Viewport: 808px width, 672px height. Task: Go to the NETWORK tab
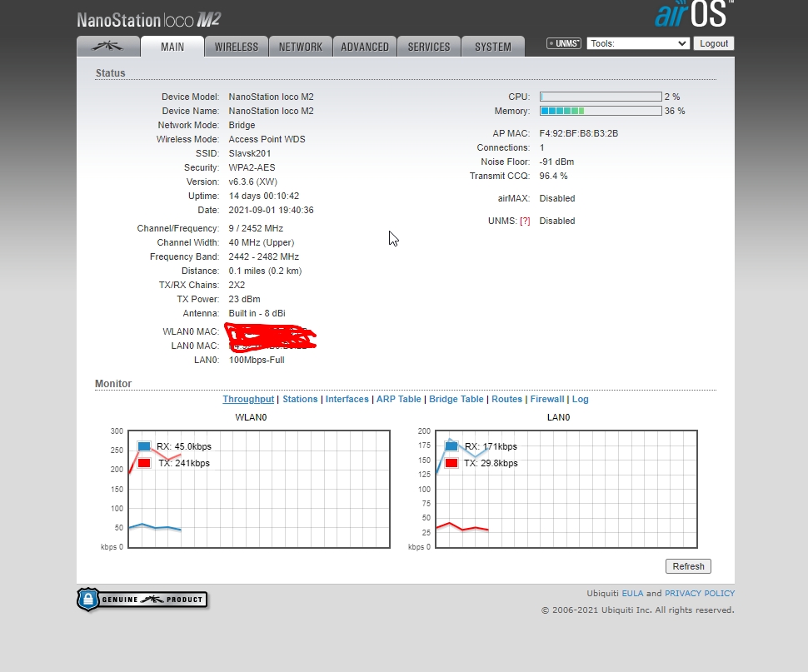click(x=301, y=47)
